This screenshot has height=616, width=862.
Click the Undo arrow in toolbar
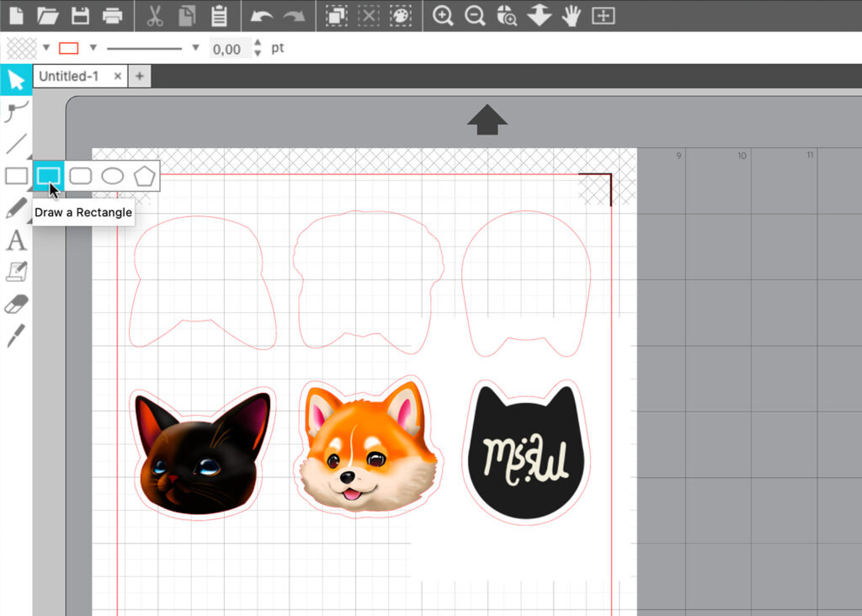point(262,15)
